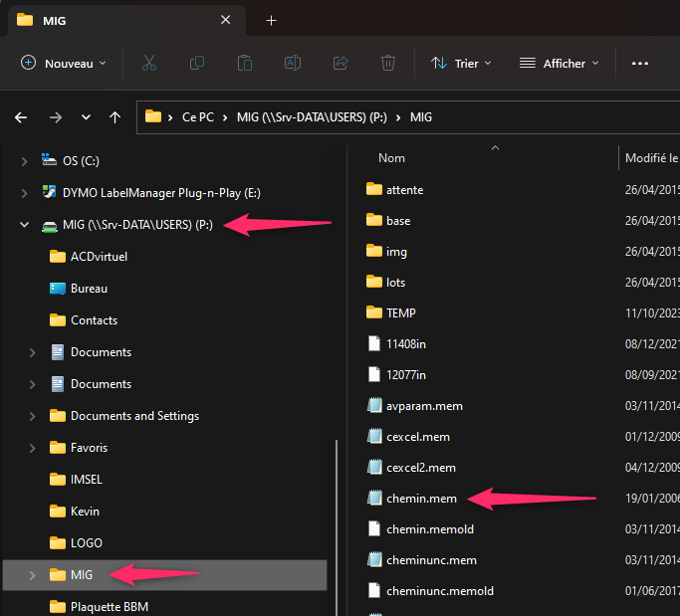
Task: Expand the OS (C:) drive node
Action: pyautogui.click(x=24, y=160)
